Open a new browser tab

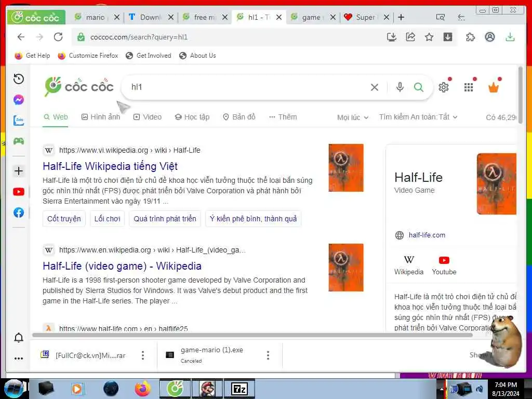click(401, 17)
